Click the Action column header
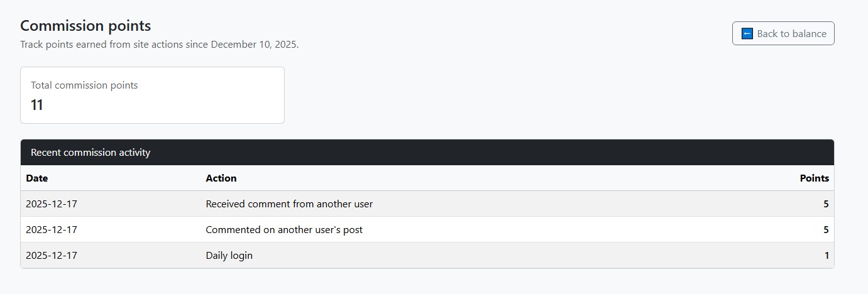Viewport: 868px width, 294px height. click(221, 178)
